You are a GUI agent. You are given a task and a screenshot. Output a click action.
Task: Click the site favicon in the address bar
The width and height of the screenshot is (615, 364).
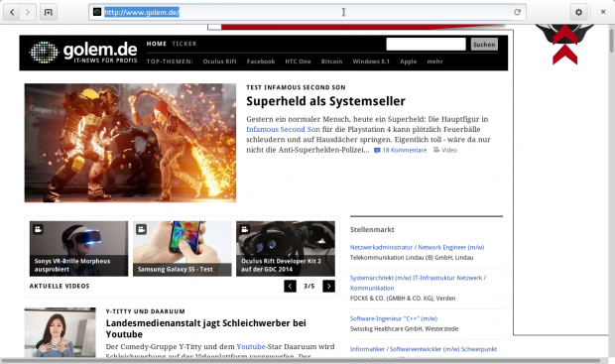pos(97,12)
